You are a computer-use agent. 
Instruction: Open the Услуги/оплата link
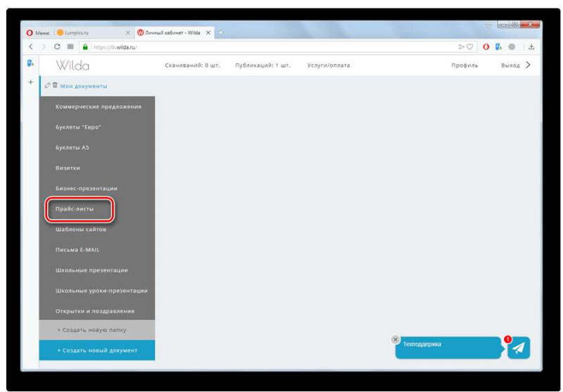[329, 65]
